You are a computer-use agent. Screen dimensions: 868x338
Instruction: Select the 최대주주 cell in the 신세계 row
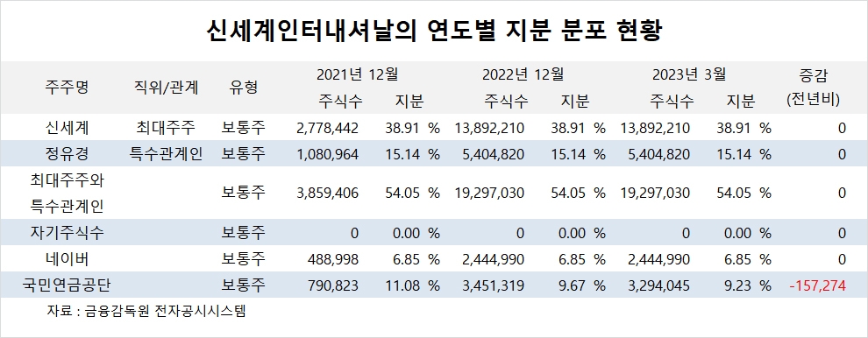click(x=166, y=128)
